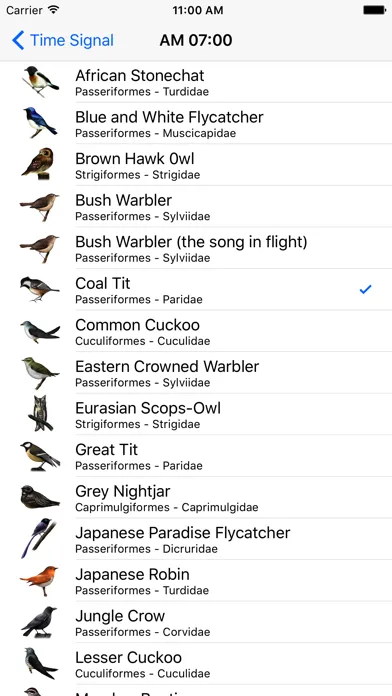Tap the orange Japanese Robin bird icon
The image size is (392, 696).
click(x=39, y=580)
